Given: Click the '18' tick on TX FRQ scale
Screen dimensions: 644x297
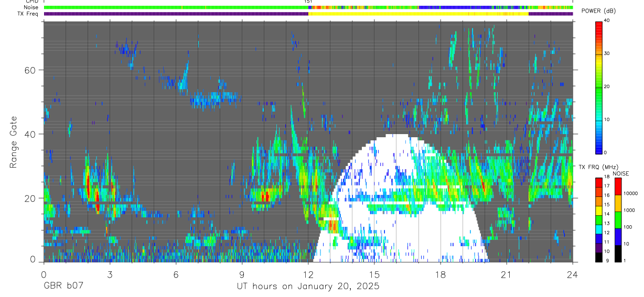Looking at the screenshot, I should coord(607,178).
